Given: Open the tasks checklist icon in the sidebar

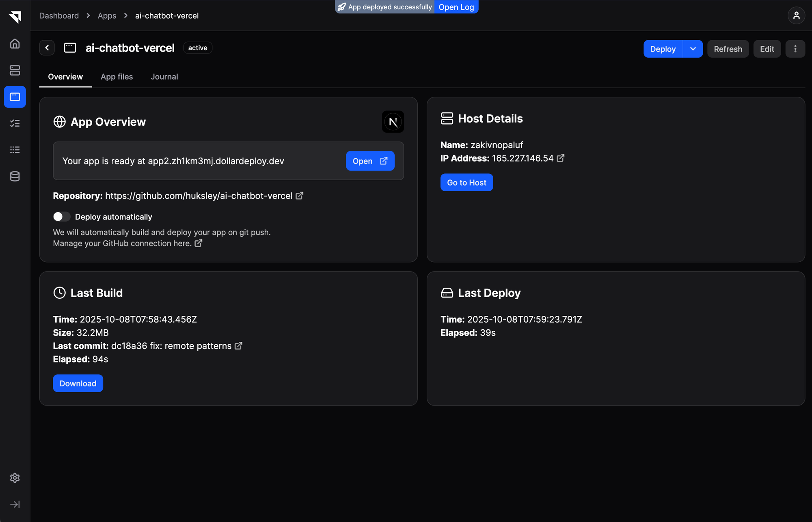Looking at the screenshot, I should pos(15,123).
